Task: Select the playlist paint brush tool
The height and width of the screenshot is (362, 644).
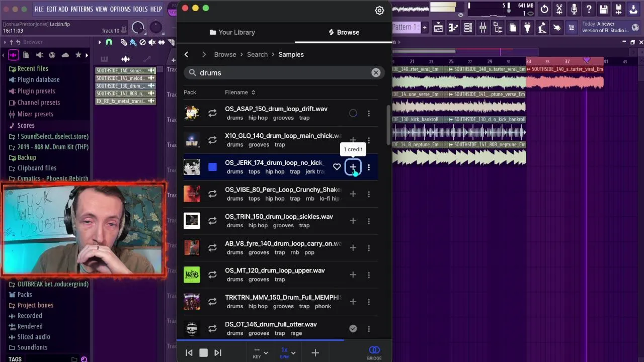Action: 133,43
